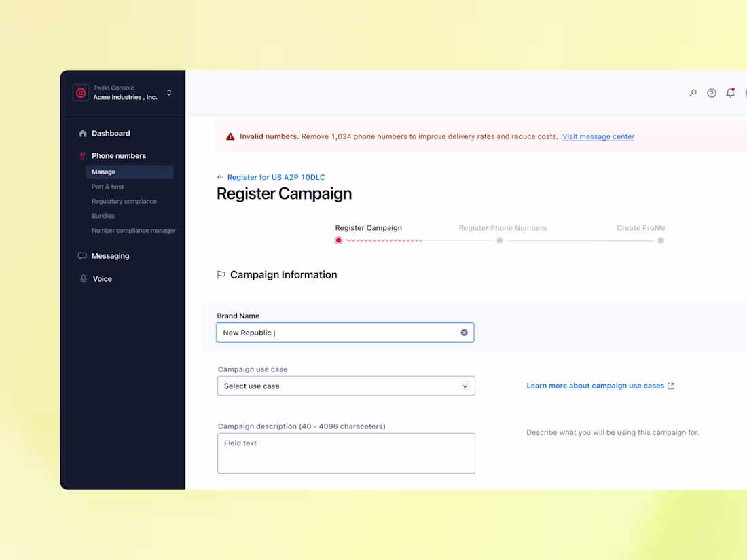Viewport: 747px width, 560px height.
Task: Clear the Brand Name field with X icon
Action: [464, 333]
